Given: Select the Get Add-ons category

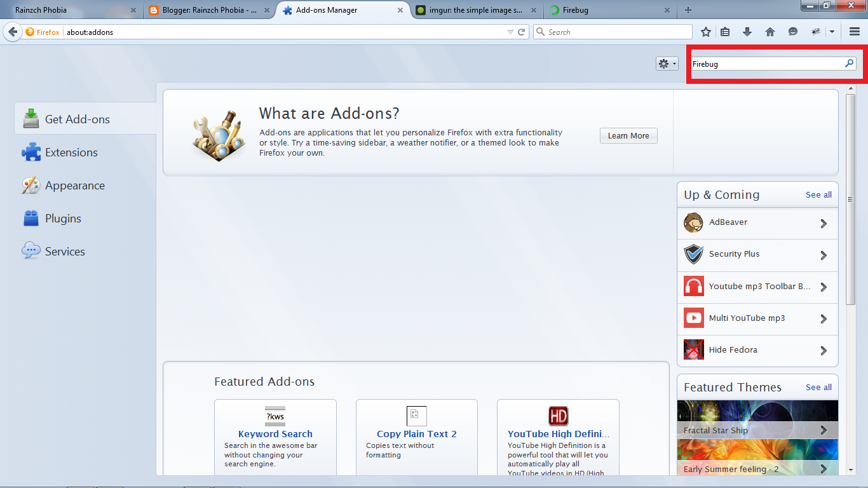Looking at the screenshot, I should click(x=85, y=119).
